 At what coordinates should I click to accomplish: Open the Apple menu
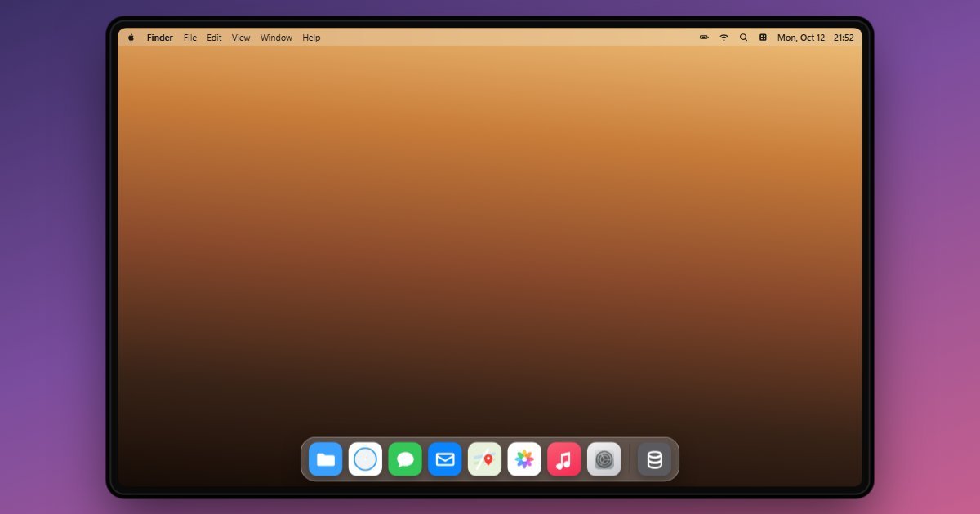[x=131, y=38]
